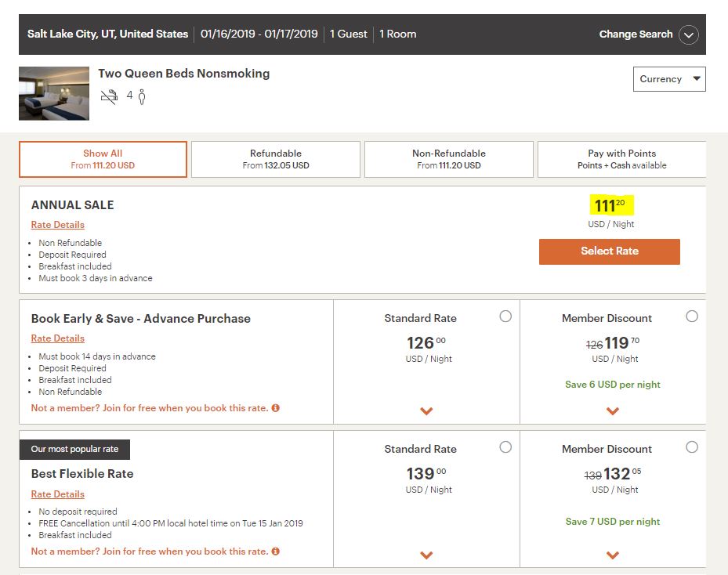Image resolution: width=728 pixels, height=575 pixels.
Task: Click info icon beside Best Flexible join message
Action: pyautogui.click(x=275, y=551)
